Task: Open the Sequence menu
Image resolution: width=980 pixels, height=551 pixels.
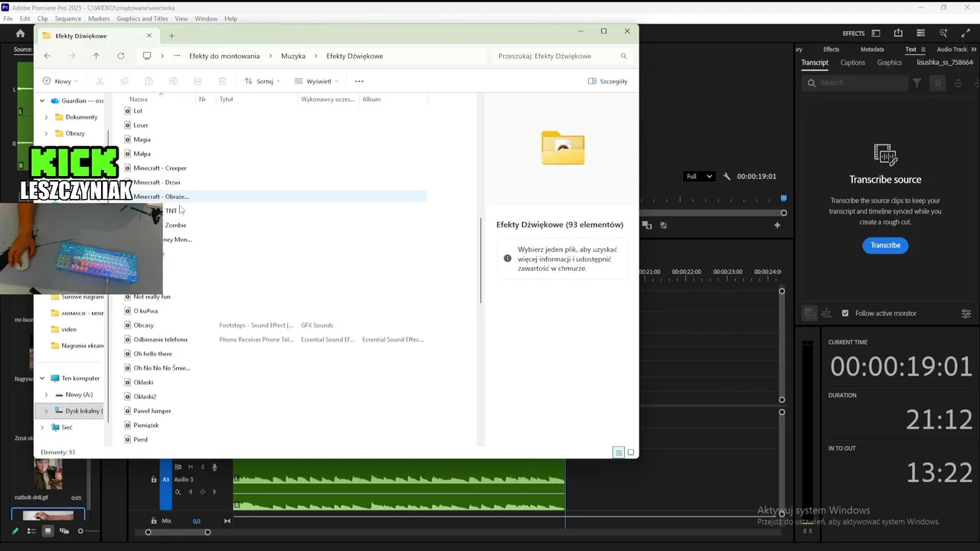Action: click(68, 18)
